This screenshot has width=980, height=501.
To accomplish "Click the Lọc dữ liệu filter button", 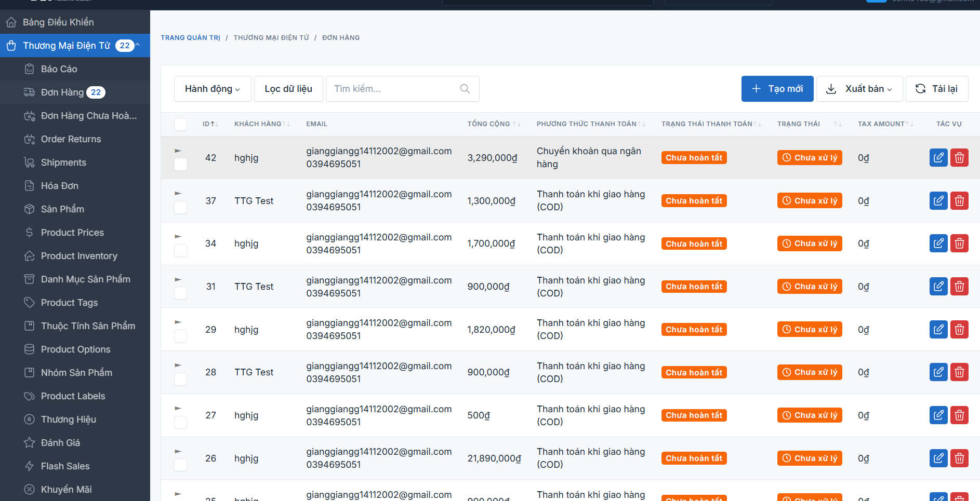I will [x=288, y=89].
